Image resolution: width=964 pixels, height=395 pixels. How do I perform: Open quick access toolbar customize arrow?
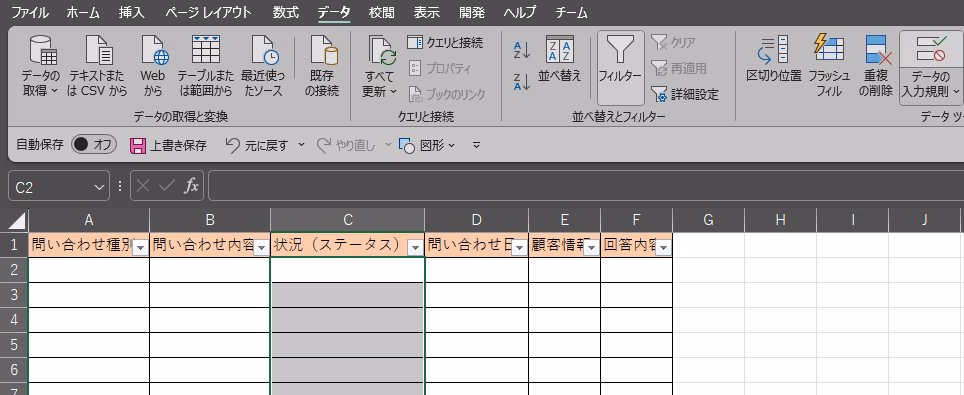[476, 145]
